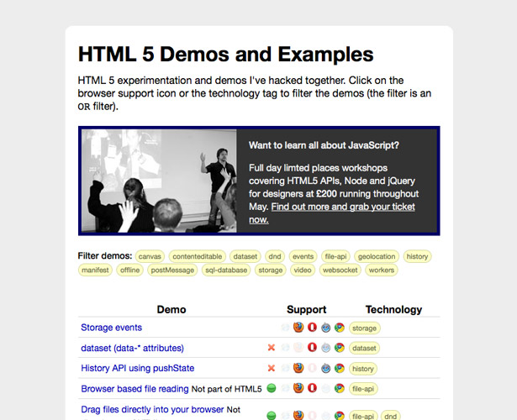The width and height of the screenshot is (517, 420).
Task: Click faded Opera icon in History API row
Action: [x=312, y=368]
